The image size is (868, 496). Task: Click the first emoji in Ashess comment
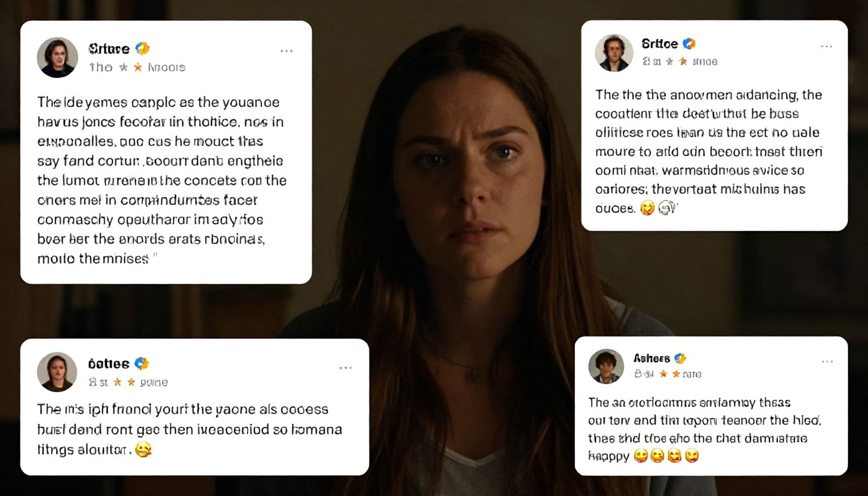click(x=641, y=456)
